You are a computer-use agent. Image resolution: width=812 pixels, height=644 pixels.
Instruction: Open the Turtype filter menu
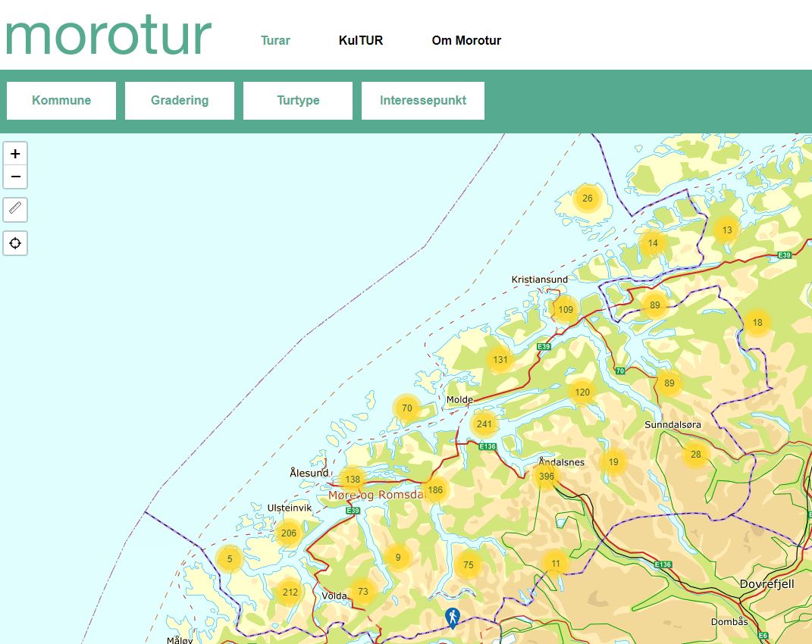(x=298, y=101)
